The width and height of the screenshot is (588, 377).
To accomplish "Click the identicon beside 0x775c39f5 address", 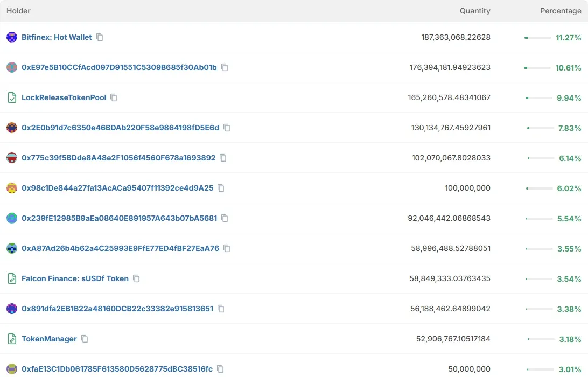I will point(12,158).
